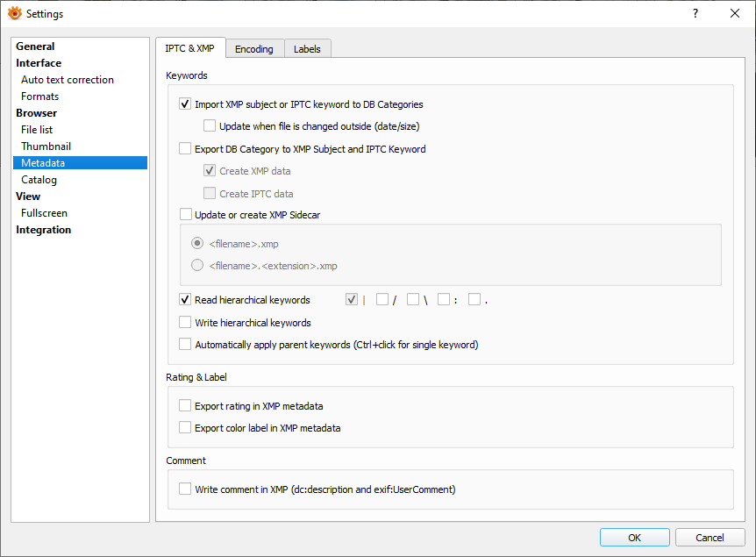This screenshot has width=756, height=557.
Task: Enable Write hierarchical keywords option
Action: click(185, 323)
